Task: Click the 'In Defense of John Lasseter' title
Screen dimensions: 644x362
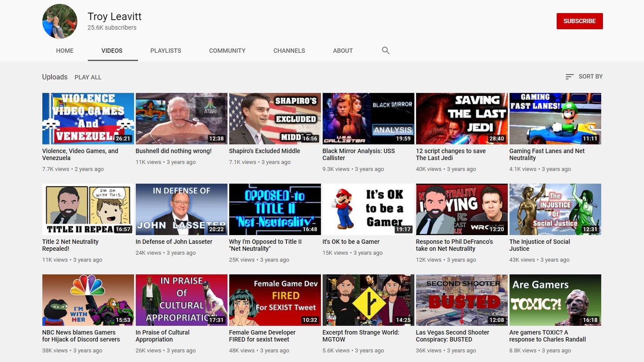Action: [173, 242]
